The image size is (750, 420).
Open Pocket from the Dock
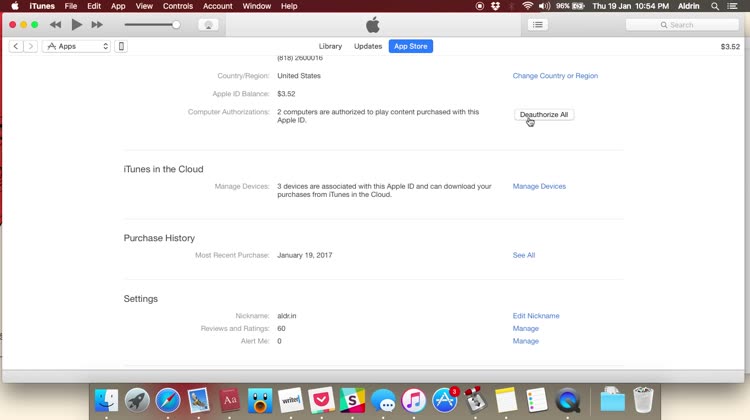(321, 400)
